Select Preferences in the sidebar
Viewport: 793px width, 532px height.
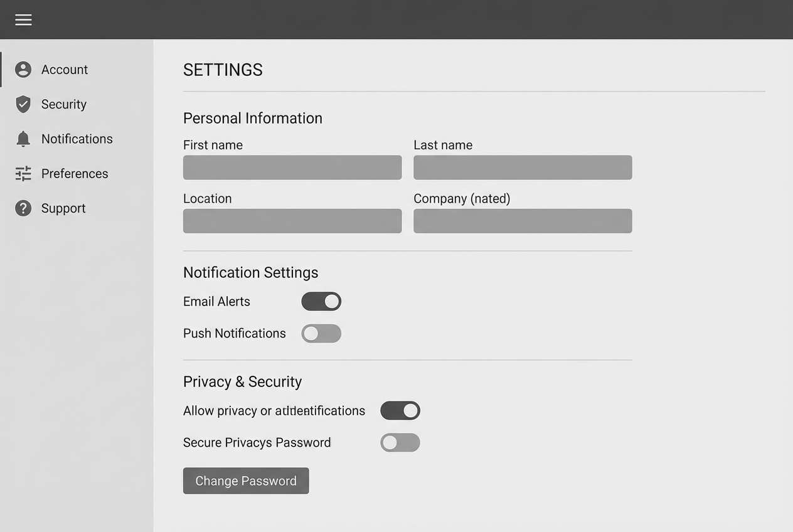(x=75, y=173)
